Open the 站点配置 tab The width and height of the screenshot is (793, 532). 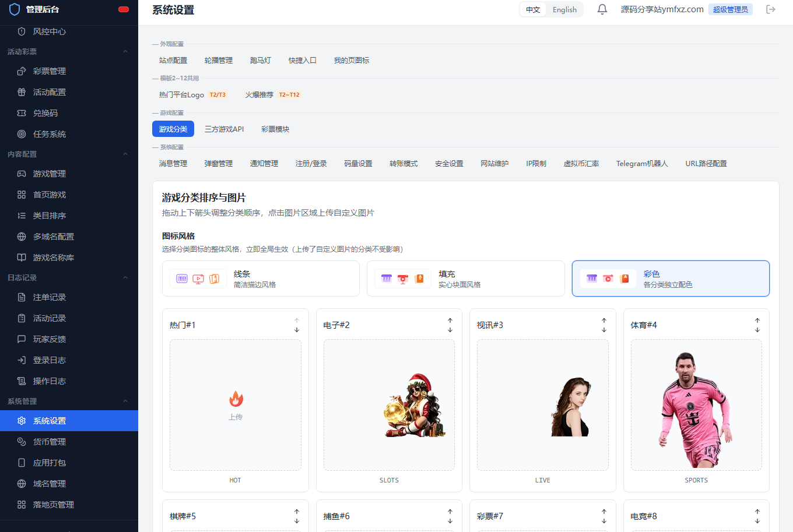(173, 61)
